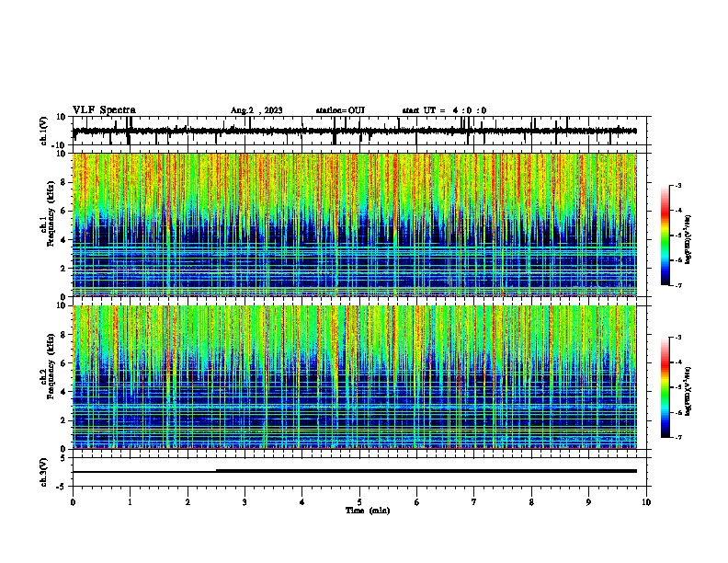Click time axis tick label "3"

(x=245, y=502)
